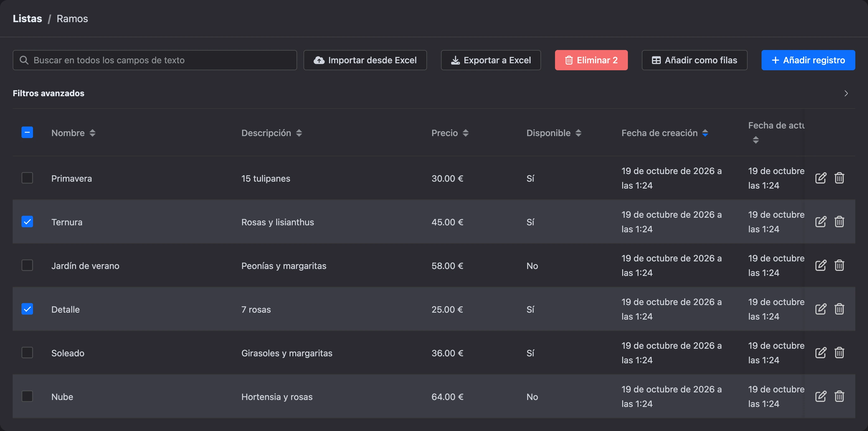Open edit icon for Nube row

[x=820, y=396]
